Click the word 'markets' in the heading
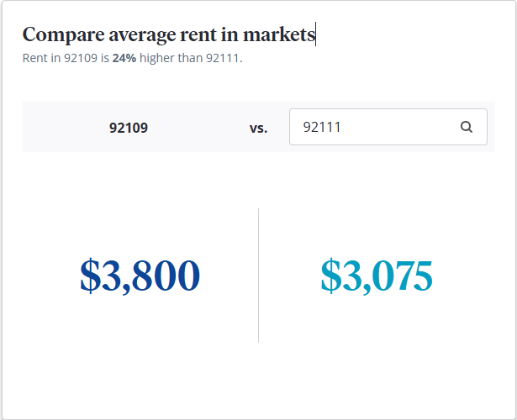The height and width of the screenshot is (420, 517). 278,34
